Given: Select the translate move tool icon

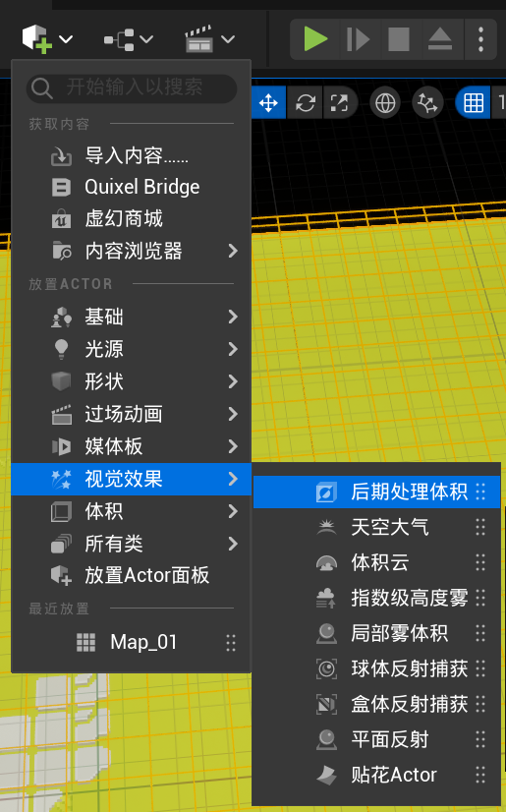Looking at the screenshot, I should point(268,102).
